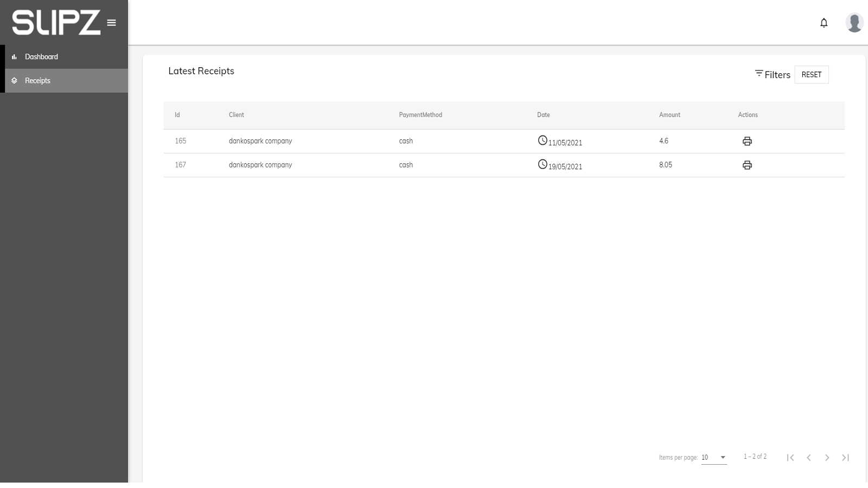Screen dimensions: 868x488
Task: Click the Date column header
Action: click(544, 115)
